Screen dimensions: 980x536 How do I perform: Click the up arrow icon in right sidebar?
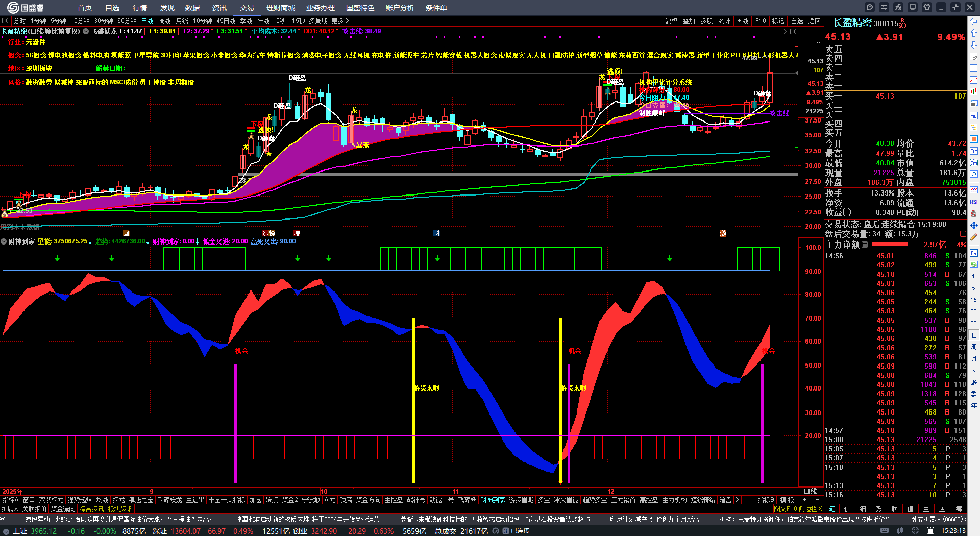click(x=974, y=34)
